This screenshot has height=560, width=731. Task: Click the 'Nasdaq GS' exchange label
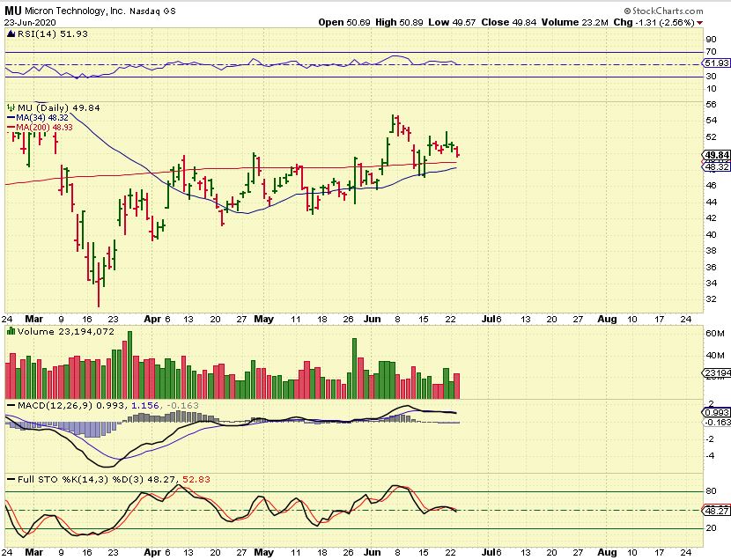[x=153, y=11]
